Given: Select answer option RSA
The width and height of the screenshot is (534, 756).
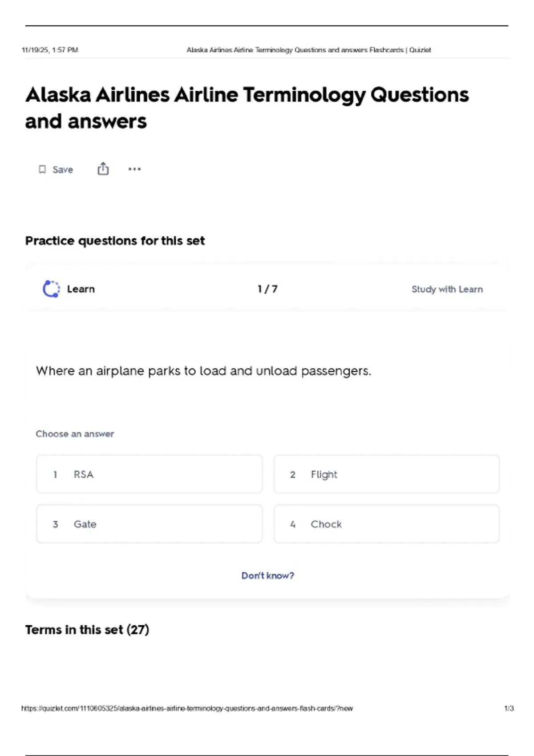Looking at the screenshot, I should click(x=149, y=474).
